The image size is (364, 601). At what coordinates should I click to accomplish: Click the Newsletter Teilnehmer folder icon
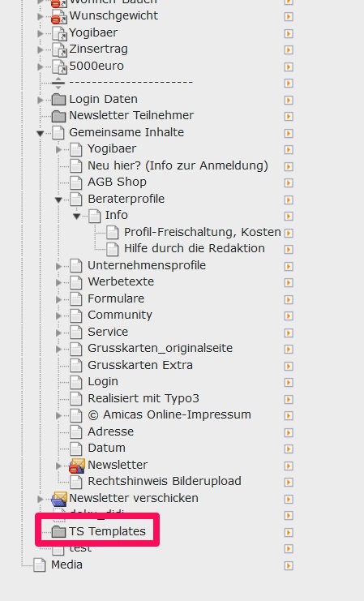coord(58,116)
